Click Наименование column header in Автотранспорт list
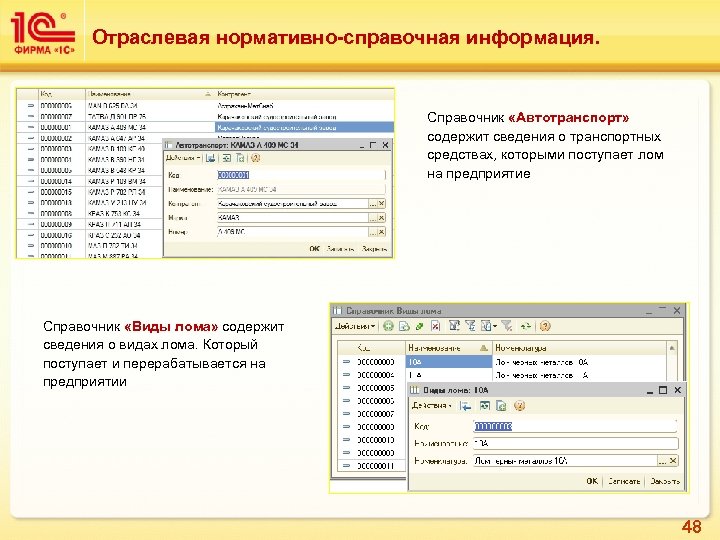The width and height of the screenshot is (720, 540). [x=150, y=94]
